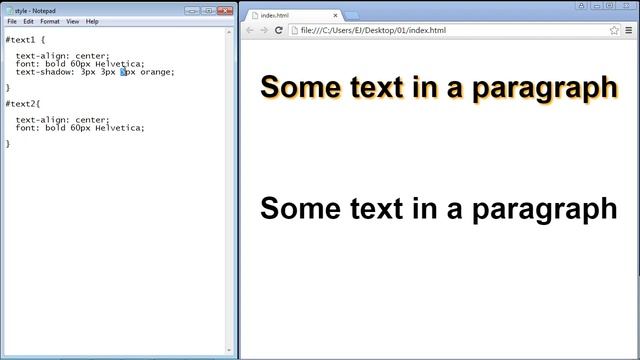Click 'text-align: center;' under #text2
The height and width of the screenshot is (360, 640).
(63, 120)
